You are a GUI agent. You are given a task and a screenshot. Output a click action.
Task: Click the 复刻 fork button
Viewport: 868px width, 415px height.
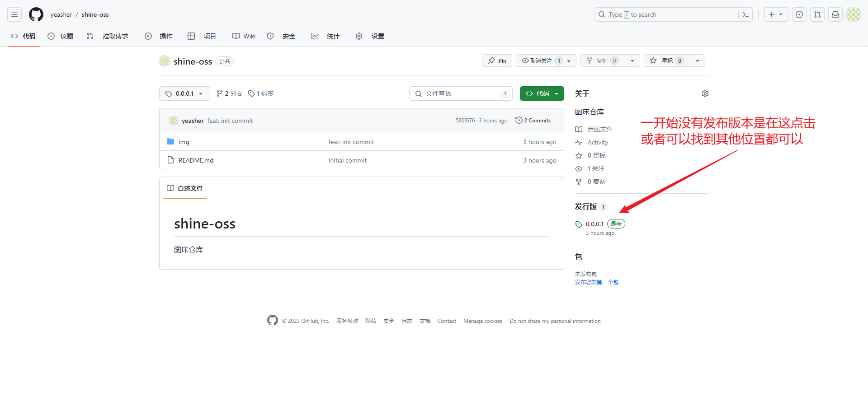click(x=603, y=61)
